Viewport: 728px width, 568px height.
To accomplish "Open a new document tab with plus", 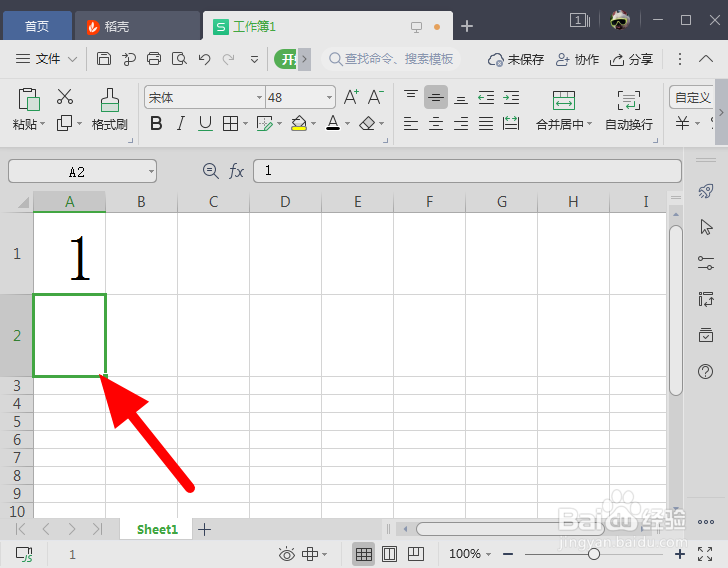I will tap(467, 26).
